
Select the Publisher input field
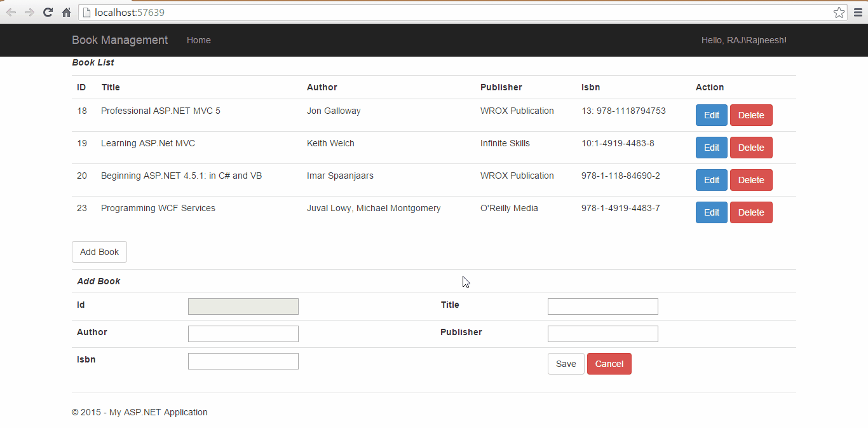click(x=602, y=334)
